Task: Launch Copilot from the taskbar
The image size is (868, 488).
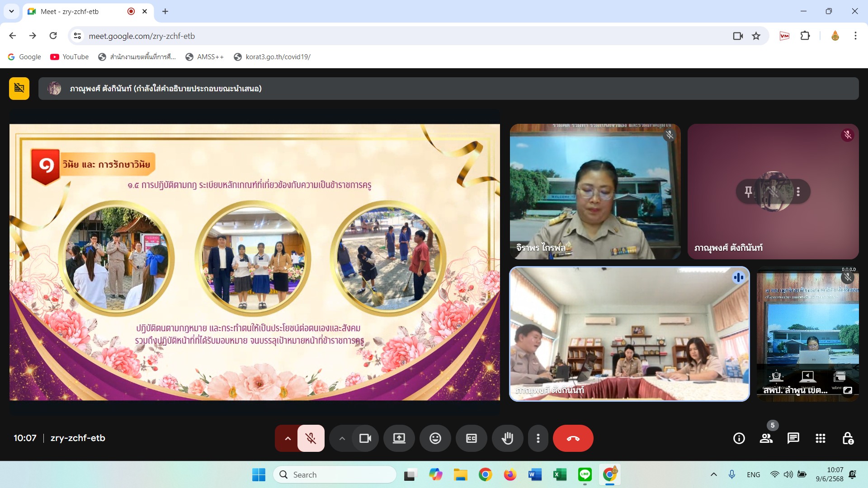Action: [436, 475]
